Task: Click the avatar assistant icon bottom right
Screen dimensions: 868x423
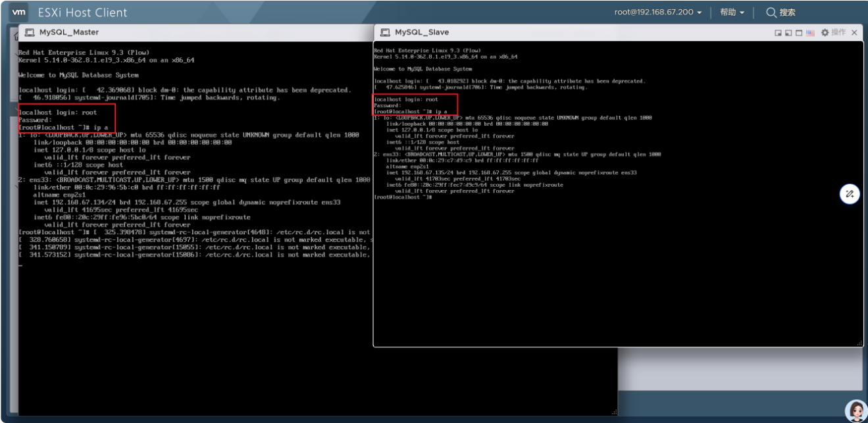Action: (x=855, y=411)
